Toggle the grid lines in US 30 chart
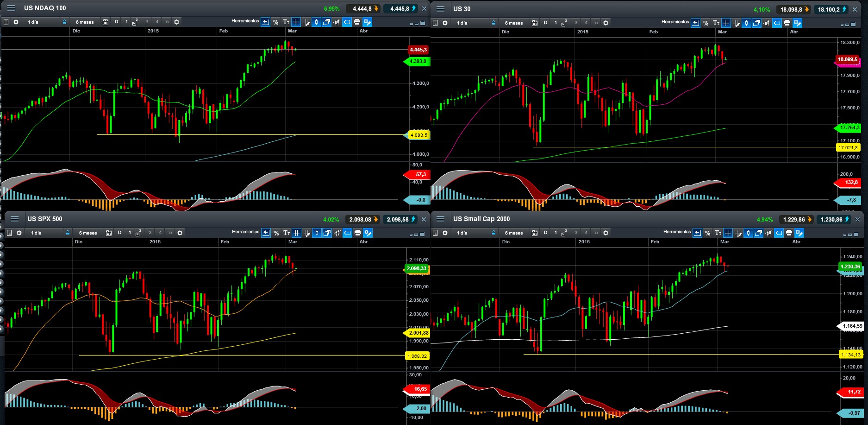868x425 pixels. click(726, 23)
